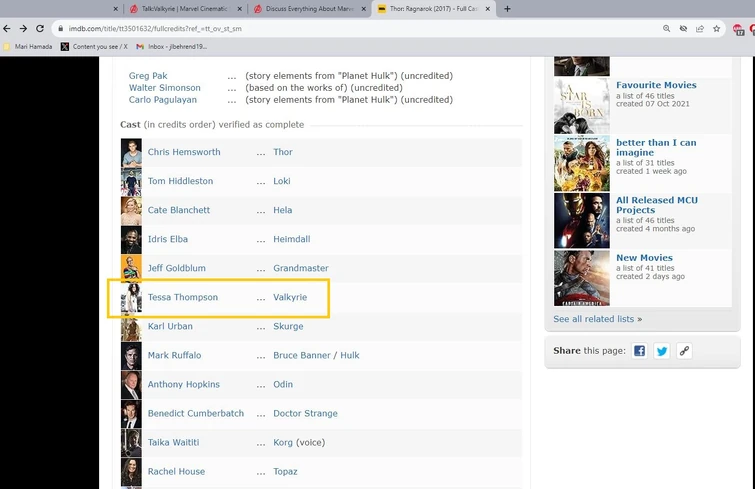Close the Thor: Ragnarok tab
The image size is (755, 489).
tap(487, 9)
